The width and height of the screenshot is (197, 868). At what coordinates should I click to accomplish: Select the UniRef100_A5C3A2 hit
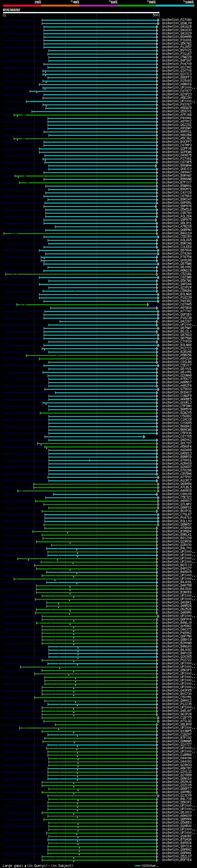tap(176, 139)
